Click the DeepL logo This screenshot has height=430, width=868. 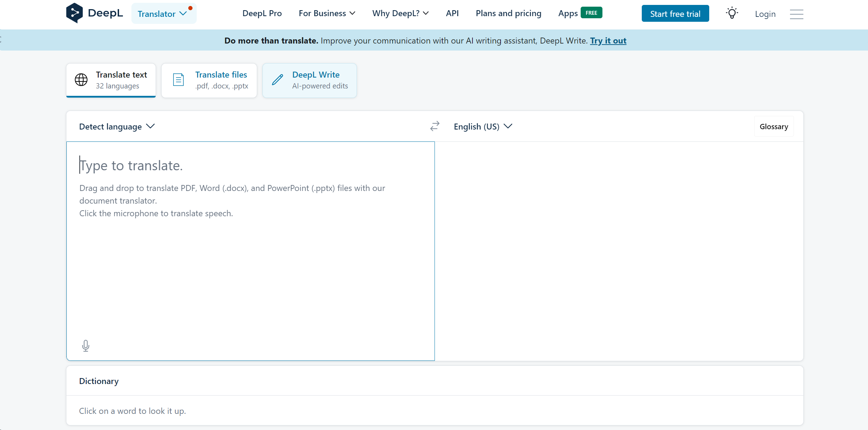tap(94, 13)
